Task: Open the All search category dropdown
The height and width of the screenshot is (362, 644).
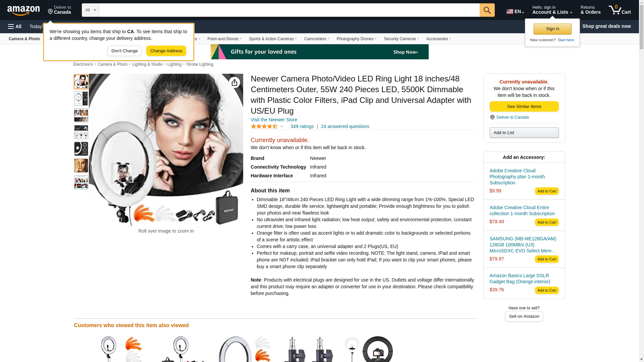Action: coord(91,10)
